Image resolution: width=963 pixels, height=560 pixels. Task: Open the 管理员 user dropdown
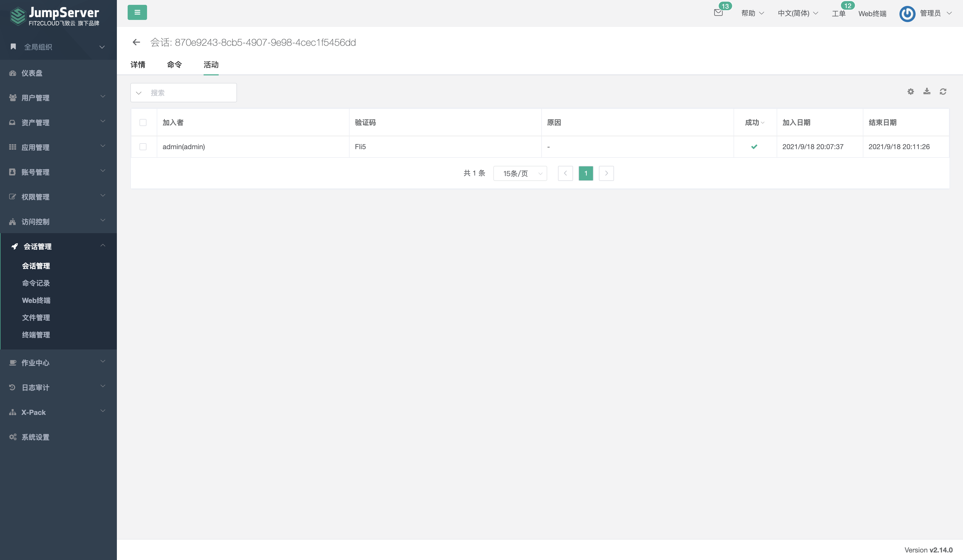(x=936, y=13)
